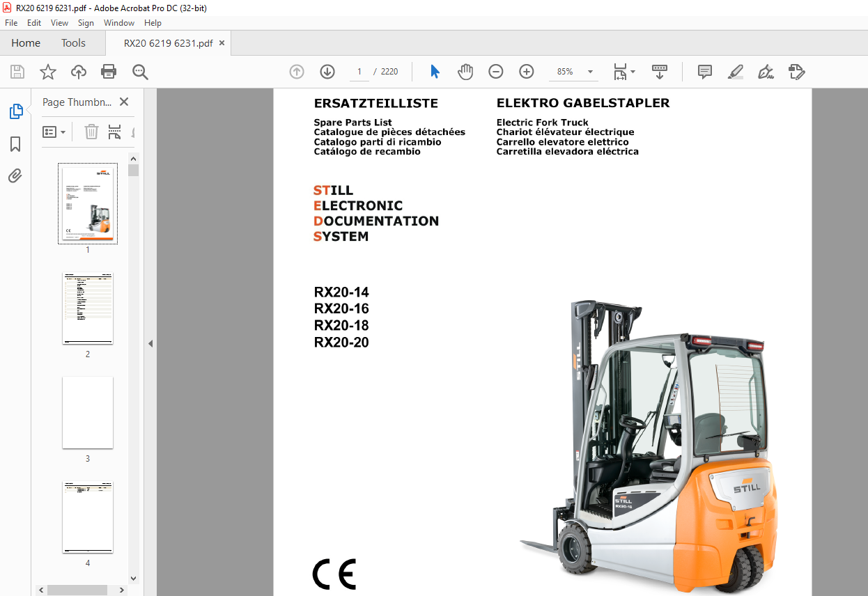Select page 2 thumbnail
Screen dimensions: 868x596
click(x=88, y=308)
